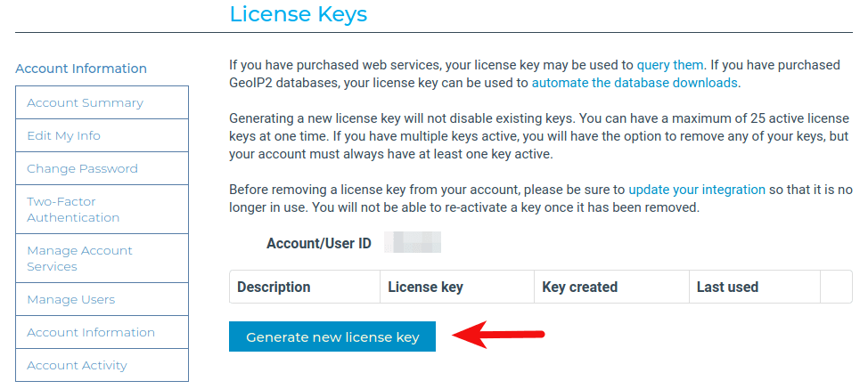The height and width of the screenshot is (389, 868).
Task: Click the Account Information sidebar heading
Action: [81, 69]
